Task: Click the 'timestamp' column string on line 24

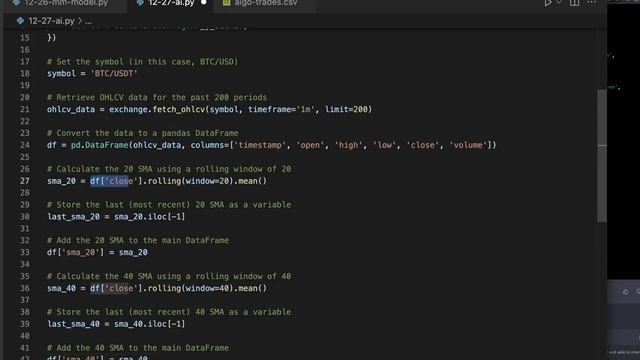Action: coord(260,145)
